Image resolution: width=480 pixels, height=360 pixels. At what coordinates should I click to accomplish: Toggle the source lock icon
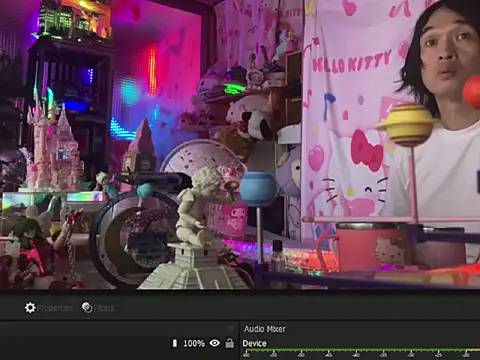pos(230,343)
